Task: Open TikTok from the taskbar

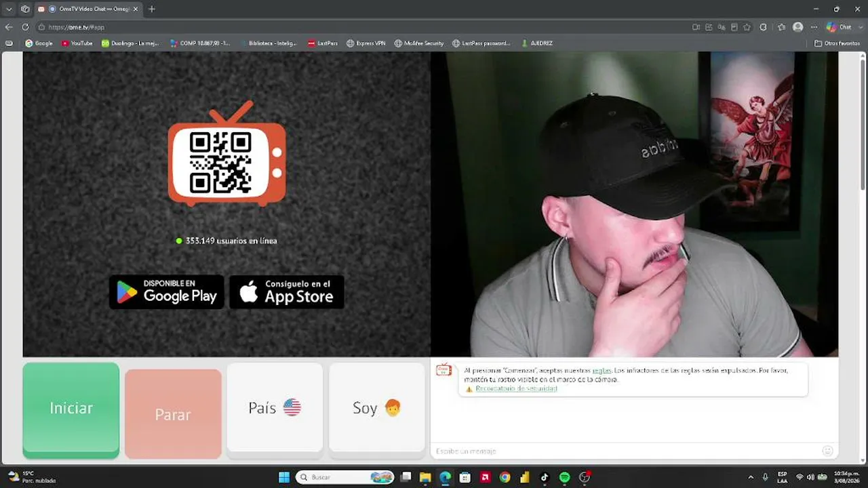Action: (545, 477)
